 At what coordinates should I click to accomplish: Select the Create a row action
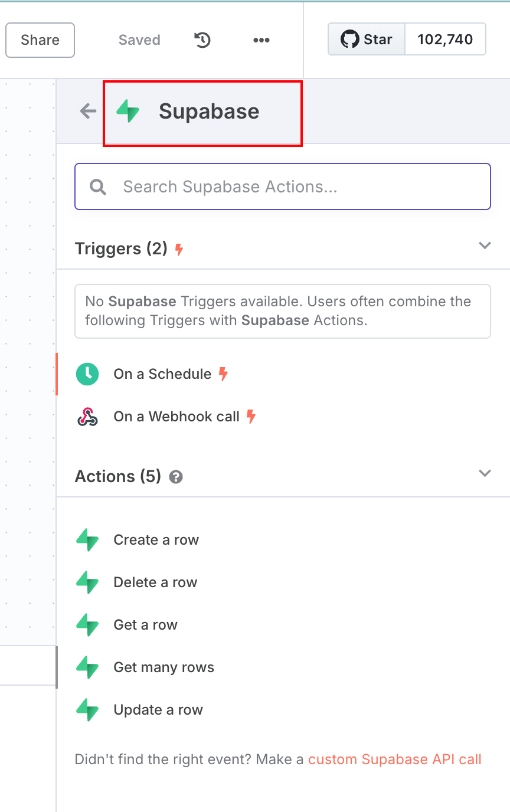pos(283,540)
